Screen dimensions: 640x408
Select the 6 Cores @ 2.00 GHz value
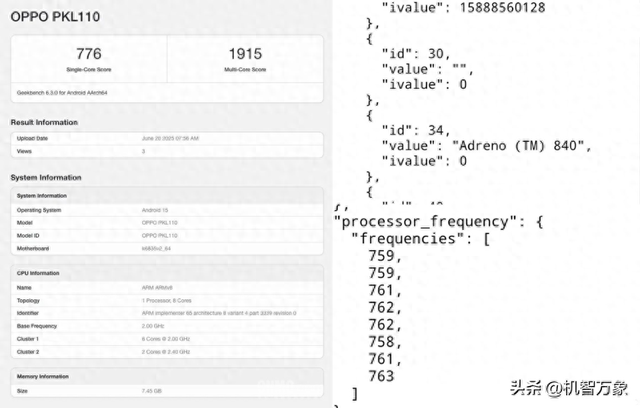(166, 339)
